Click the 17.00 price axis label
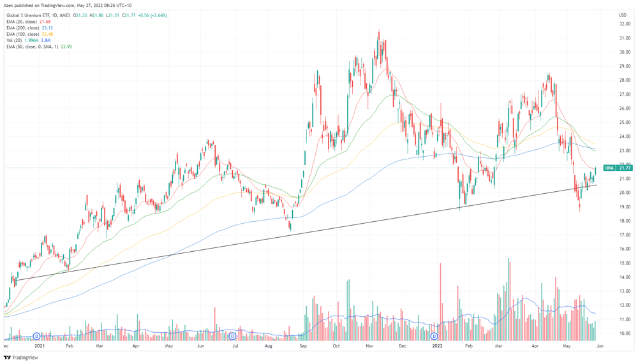Viewport: 638px width, 364px height. tap(625, 235)
